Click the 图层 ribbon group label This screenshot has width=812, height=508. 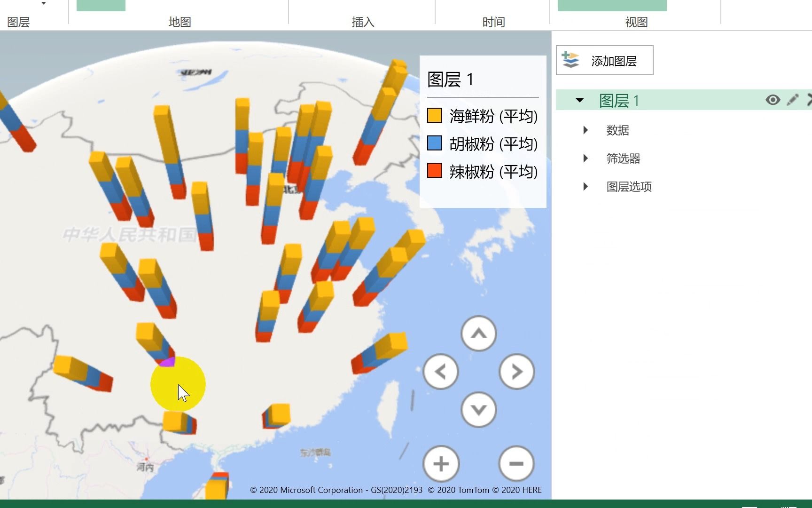pyautogui.click(x=18, y=22)
